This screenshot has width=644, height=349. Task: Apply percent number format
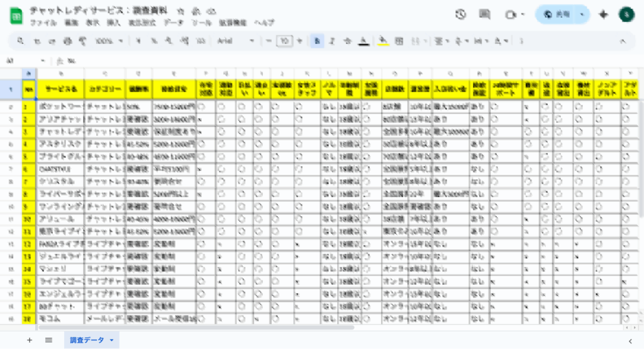(x=154, y=41)
